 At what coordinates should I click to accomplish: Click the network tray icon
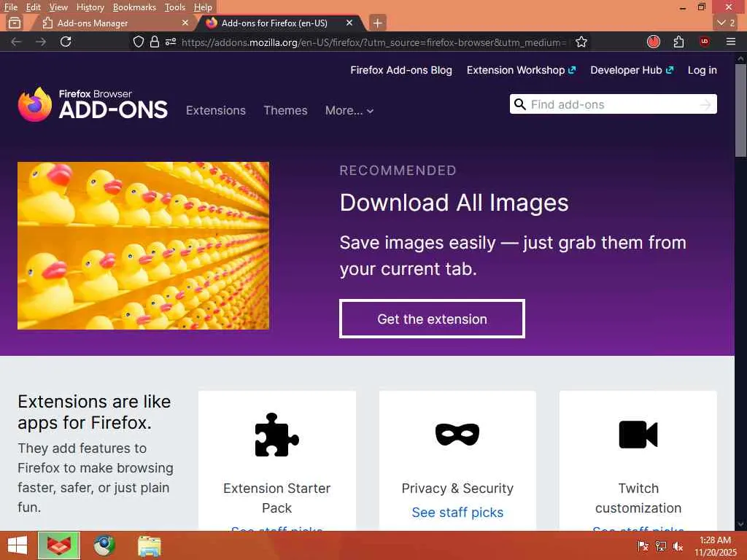coord(661,546)
